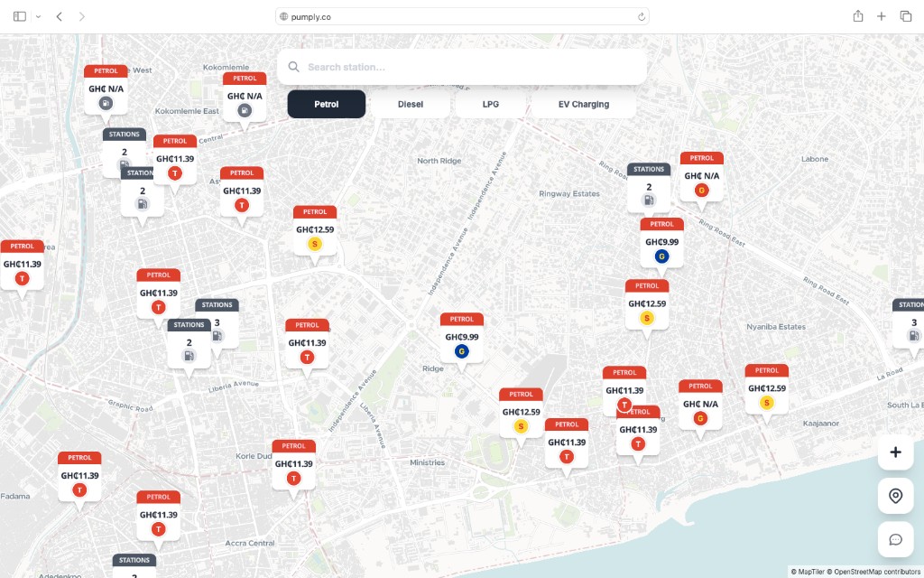924x578 pixels.
Task: Open the chat bubble in the bottom right
Action: 894,539
